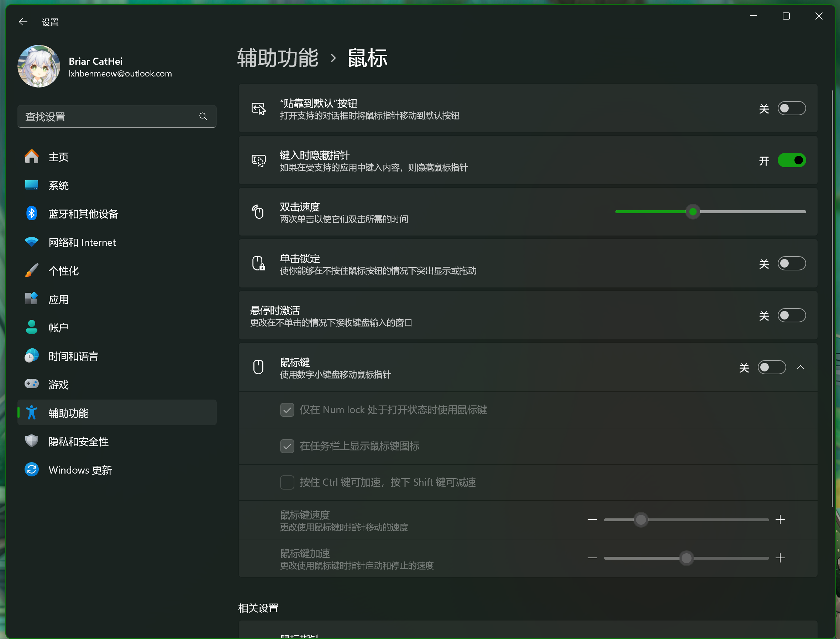Click the 隐私和安全性 shield icon

pyautogui.click(x=31, y=441)
